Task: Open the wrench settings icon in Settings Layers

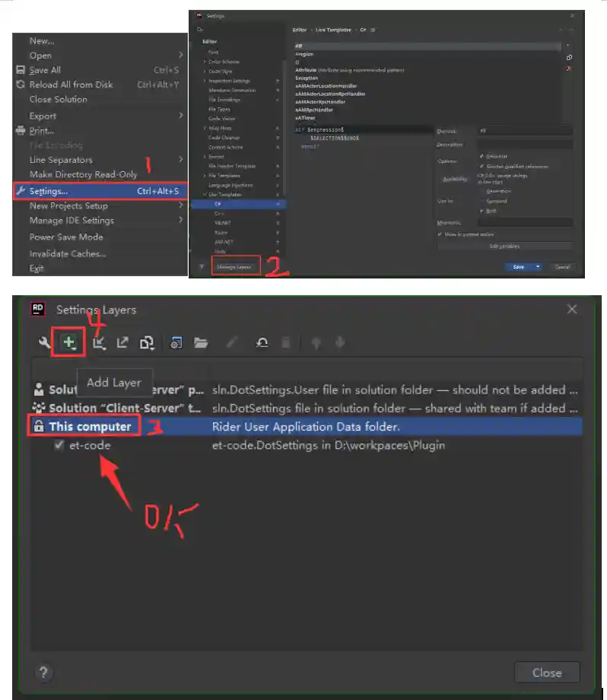Action: [x=44, y=343]
